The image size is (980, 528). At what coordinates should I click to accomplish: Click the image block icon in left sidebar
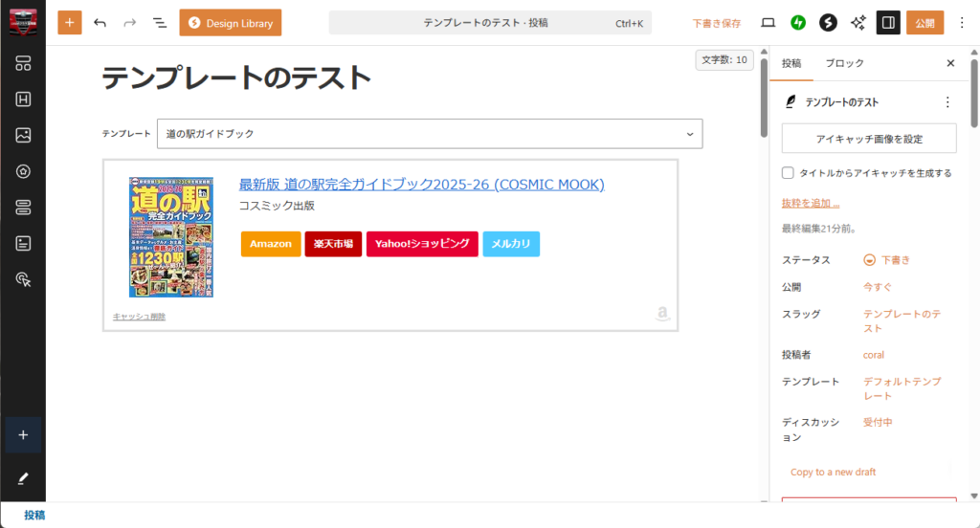point(23,135)
